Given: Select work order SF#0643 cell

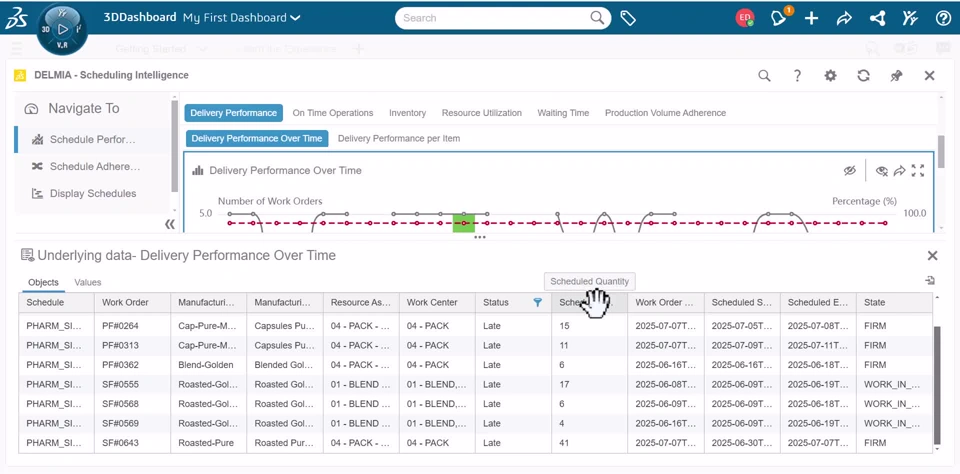Looking at the screenshot, I should coord(133,443).
